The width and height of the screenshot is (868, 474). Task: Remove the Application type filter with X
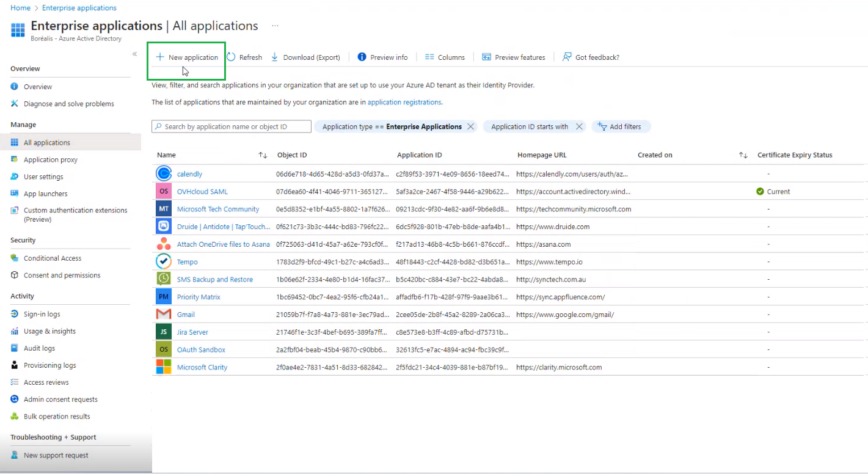470,126
